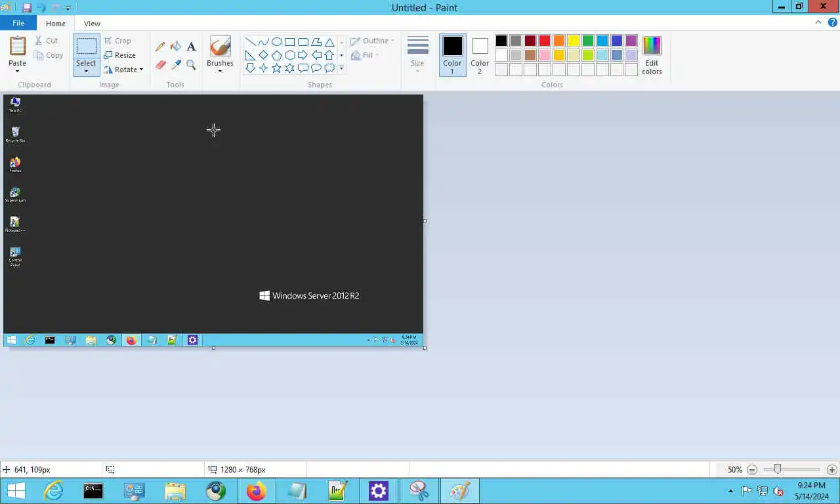
Task: Pick the red color swatch
Action: click(545, 41)
